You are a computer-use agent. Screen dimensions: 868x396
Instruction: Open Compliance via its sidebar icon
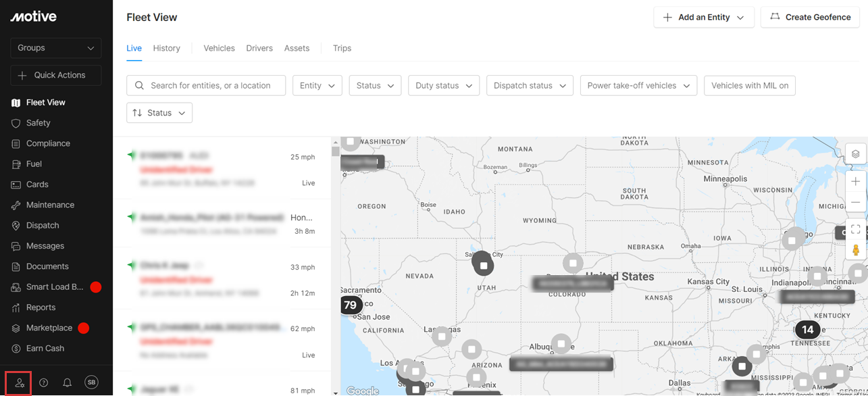(16, 143)
